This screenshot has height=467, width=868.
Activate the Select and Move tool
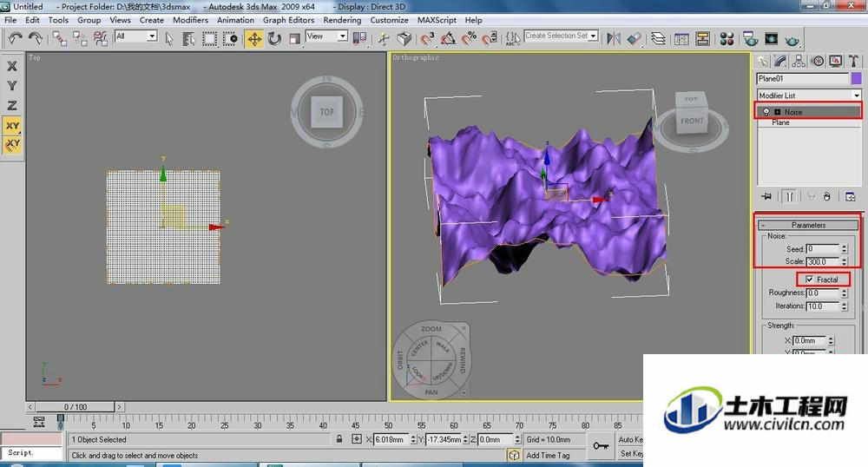tap(254, 39)
